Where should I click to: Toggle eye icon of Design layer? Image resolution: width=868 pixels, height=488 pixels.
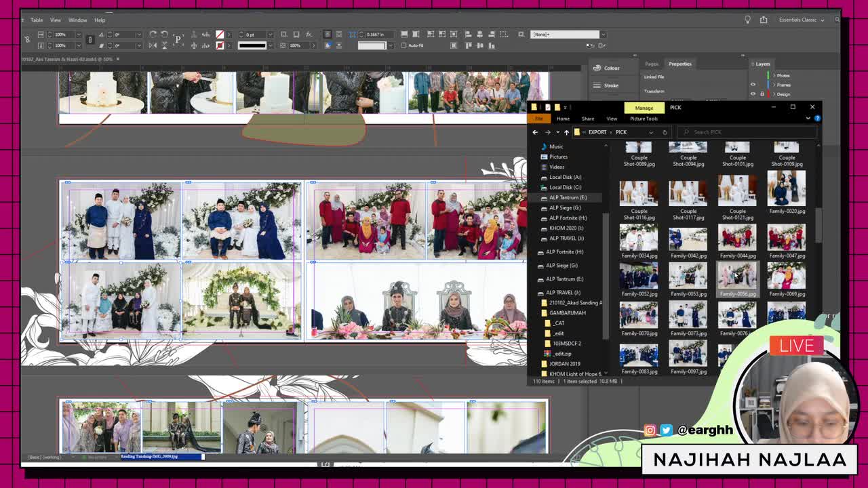753,94
